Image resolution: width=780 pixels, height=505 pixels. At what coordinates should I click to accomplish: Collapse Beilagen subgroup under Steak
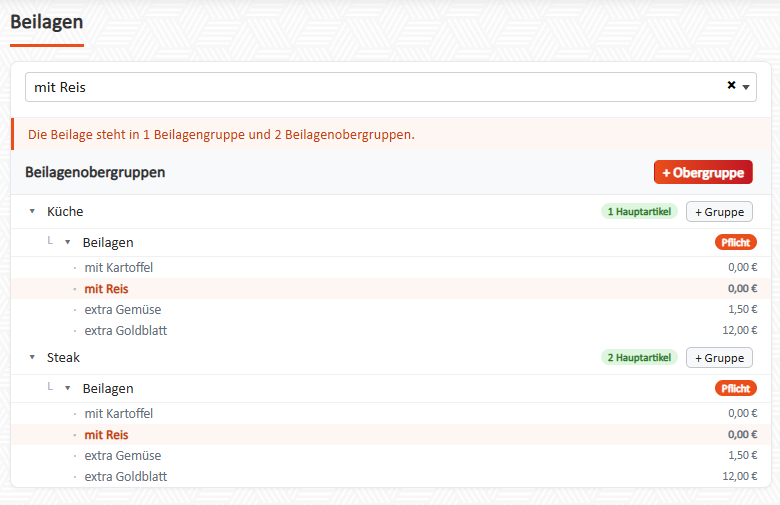[x=68, y=388]
